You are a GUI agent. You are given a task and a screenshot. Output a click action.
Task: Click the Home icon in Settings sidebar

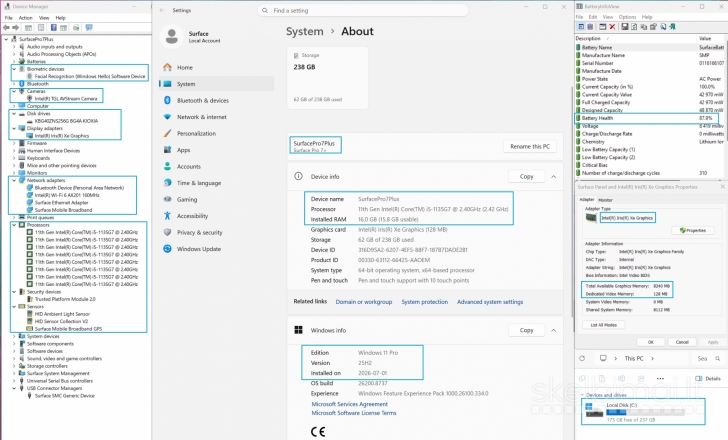(167, 67)
